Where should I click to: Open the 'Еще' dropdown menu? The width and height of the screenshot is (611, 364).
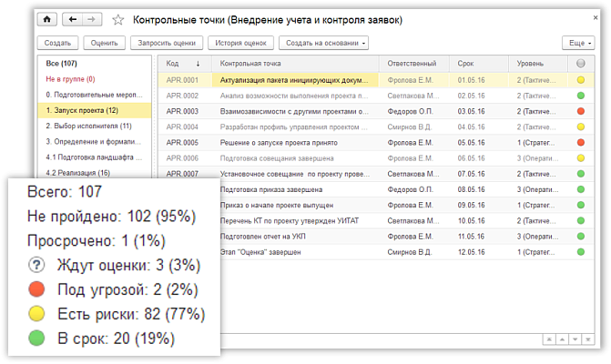point(577,43)
